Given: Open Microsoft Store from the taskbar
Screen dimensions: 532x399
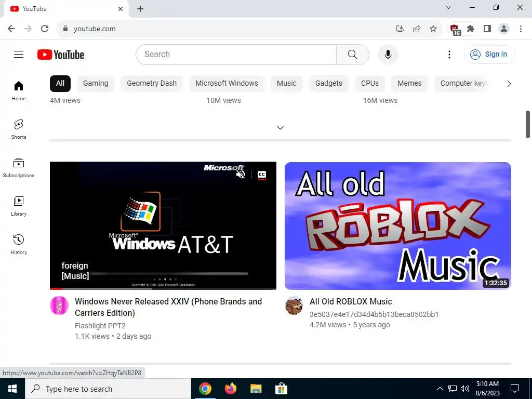Looking at the screenshot, I should click(281, 389).
